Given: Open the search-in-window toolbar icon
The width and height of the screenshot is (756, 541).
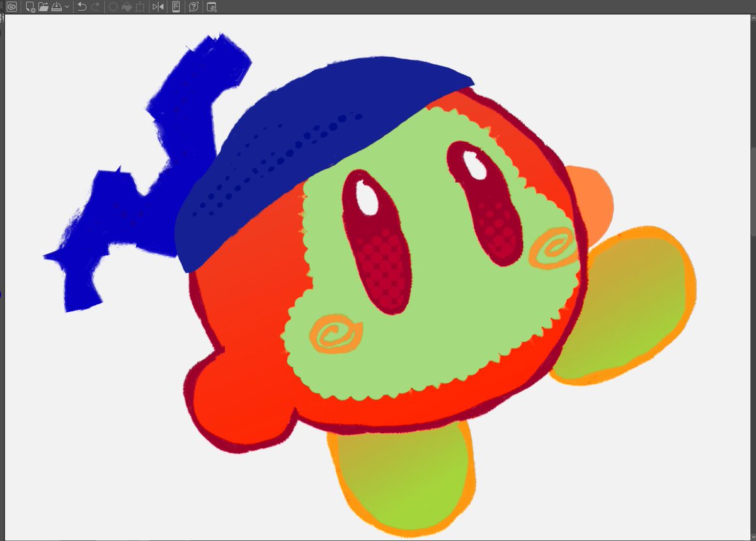Looking at the screenshot, I should 212,7.
